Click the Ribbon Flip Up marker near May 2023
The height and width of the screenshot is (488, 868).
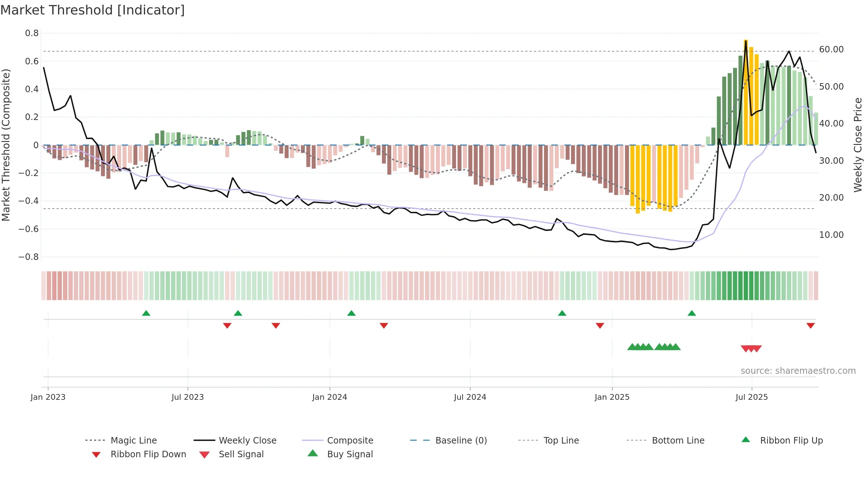pyautogui.click(x=146, y=313)
